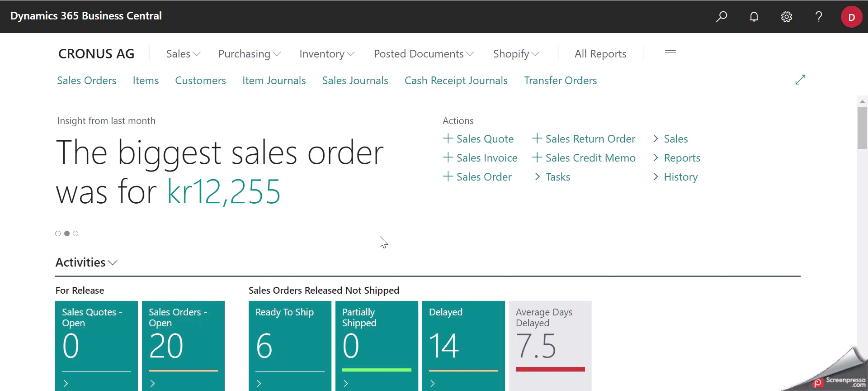868x391 pixels.
Task: Click the kr12,255 sales order amount
Action: (x=224, y=192)
